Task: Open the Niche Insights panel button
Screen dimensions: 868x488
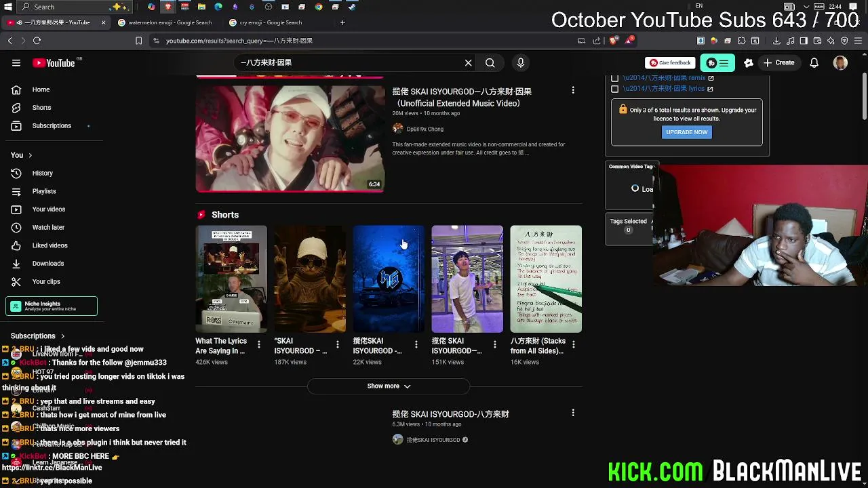Action: pos(52,306)
